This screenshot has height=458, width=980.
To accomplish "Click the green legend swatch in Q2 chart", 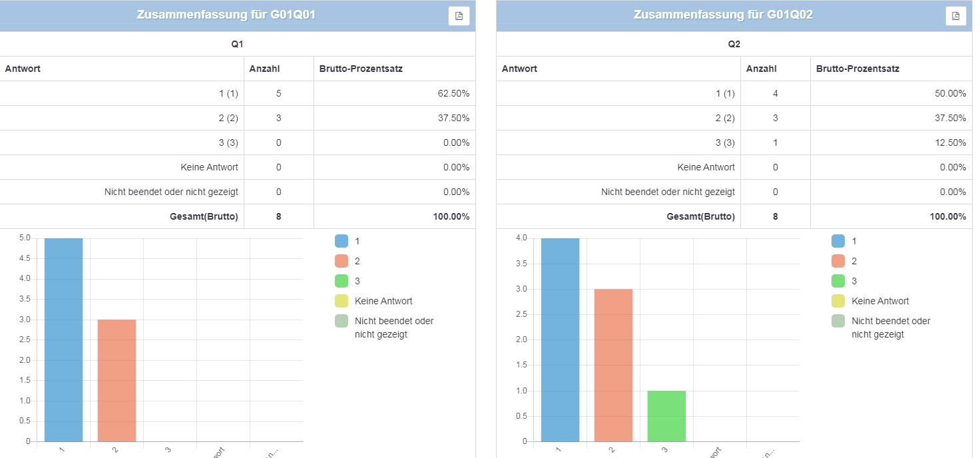I will pos(838,281).
